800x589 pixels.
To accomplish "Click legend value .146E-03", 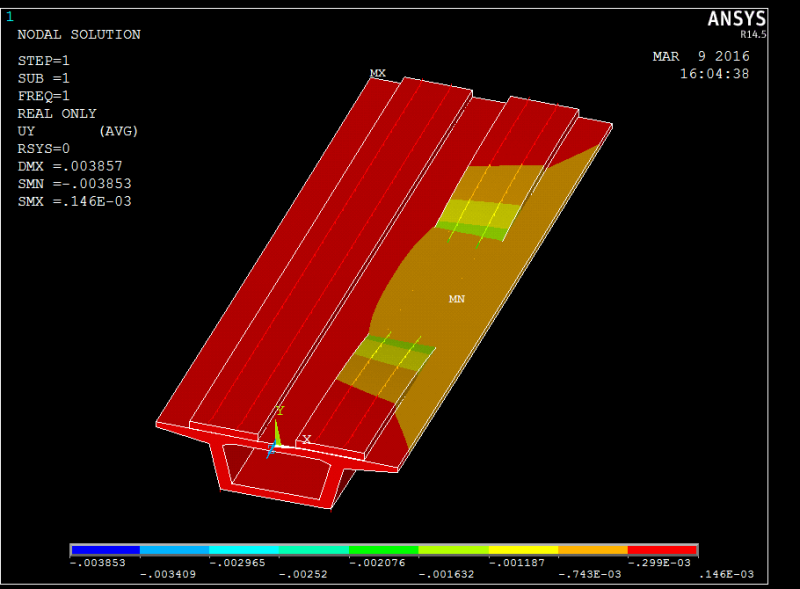I will pos(726,574).
